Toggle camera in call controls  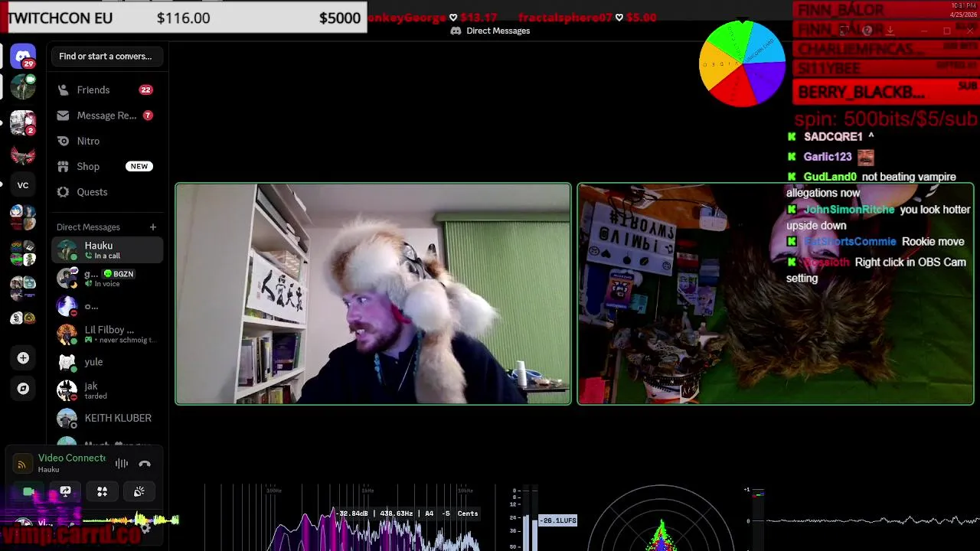pyautogui.click(x=28, y=491)
